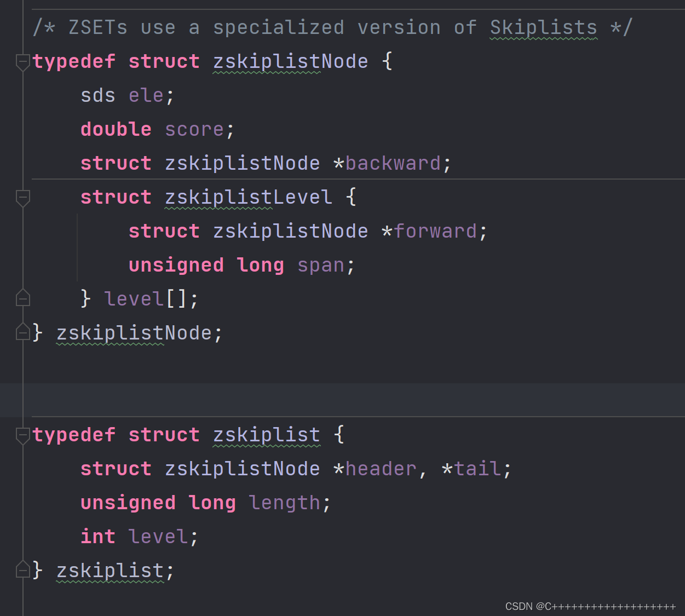Click the forward pointer field
Image resolution: width=685 pixels, height=616 pixels.
click(x=435, y=231)
